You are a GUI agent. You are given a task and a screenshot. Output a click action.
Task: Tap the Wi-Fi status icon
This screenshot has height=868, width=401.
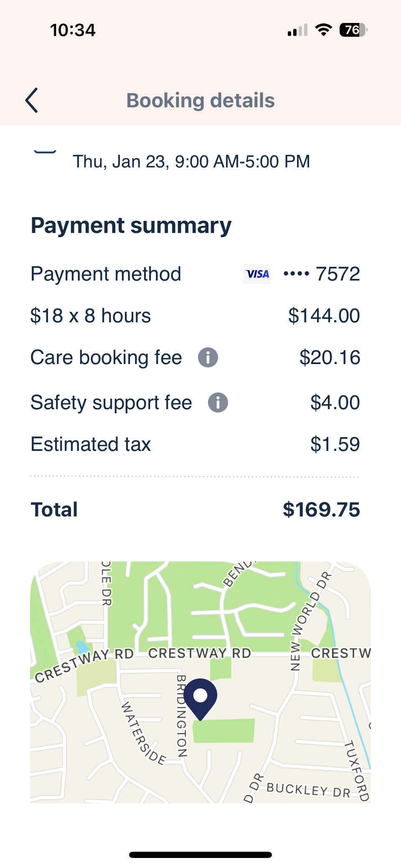pos(323,30)
